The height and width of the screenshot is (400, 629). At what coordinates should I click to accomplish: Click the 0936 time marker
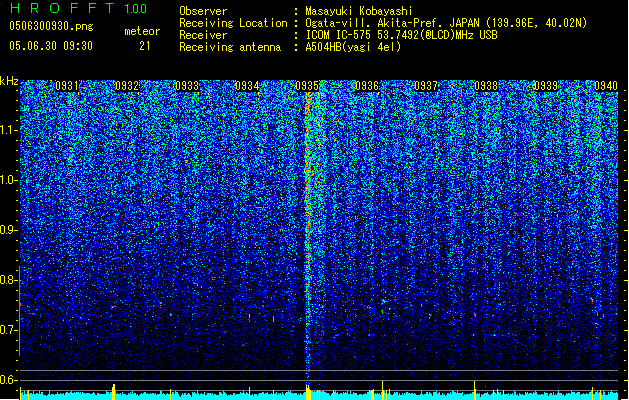click(x=367, y=86)
